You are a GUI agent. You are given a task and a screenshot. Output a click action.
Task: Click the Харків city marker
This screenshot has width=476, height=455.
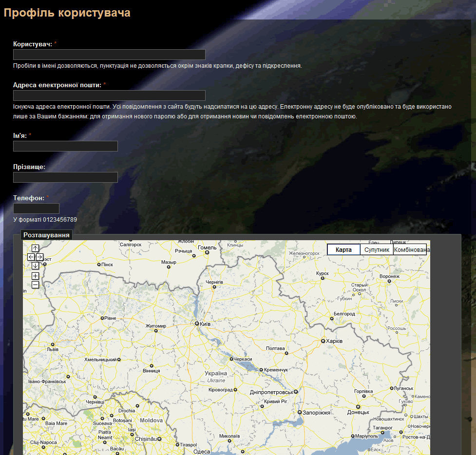(x=323, y=341)
